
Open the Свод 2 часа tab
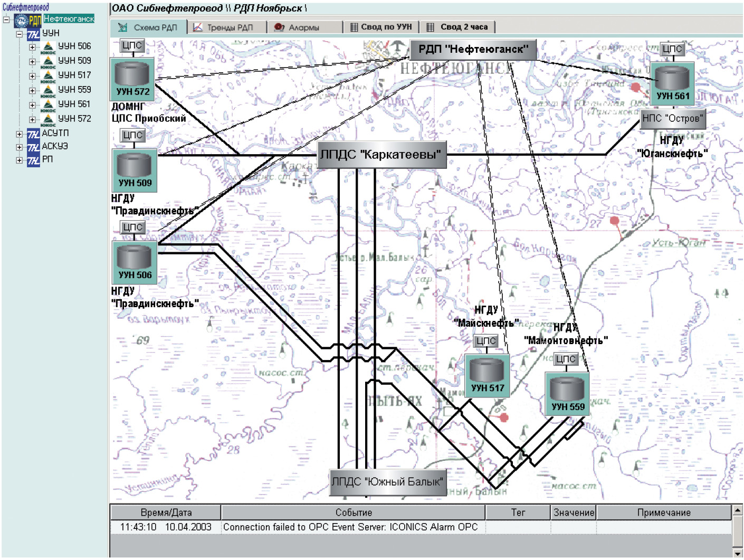[457, 27]
